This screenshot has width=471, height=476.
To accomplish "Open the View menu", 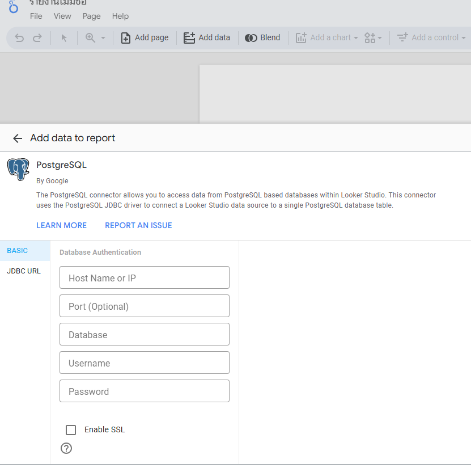I will click(x=62, y=16).
